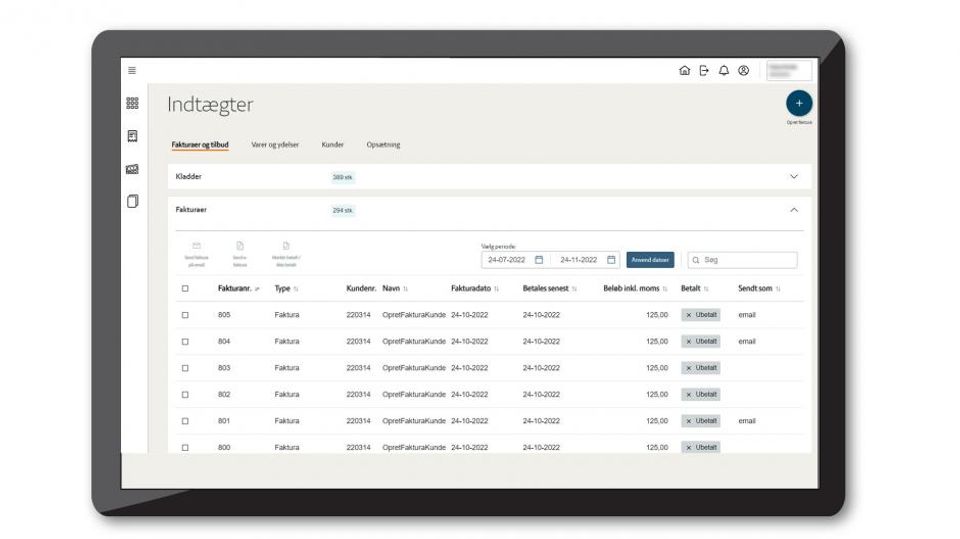
Task: Switch to the Opsætning tab
Action: click(x=383, y=145)
